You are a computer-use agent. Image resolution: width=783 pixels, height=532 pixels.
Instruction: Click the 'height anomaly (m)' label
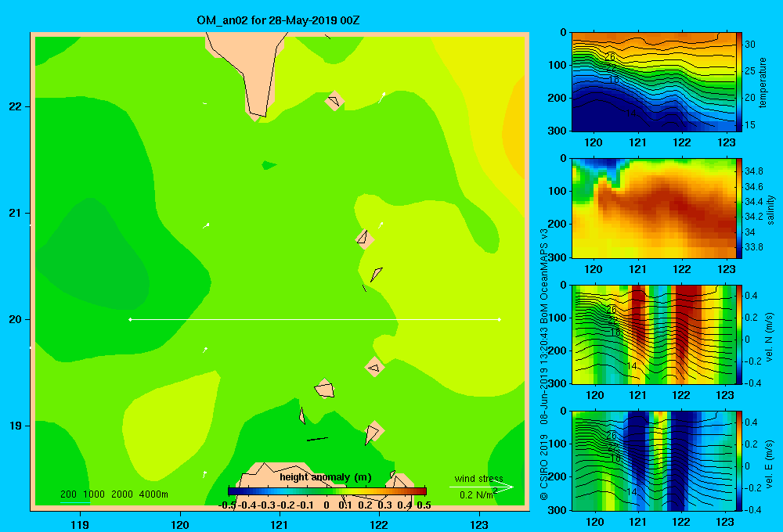(x=326, y=477)
